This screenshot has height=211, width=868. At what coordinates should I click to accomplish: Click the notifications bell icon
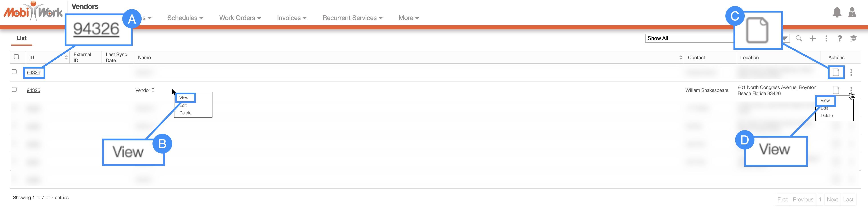coord(837,13)
